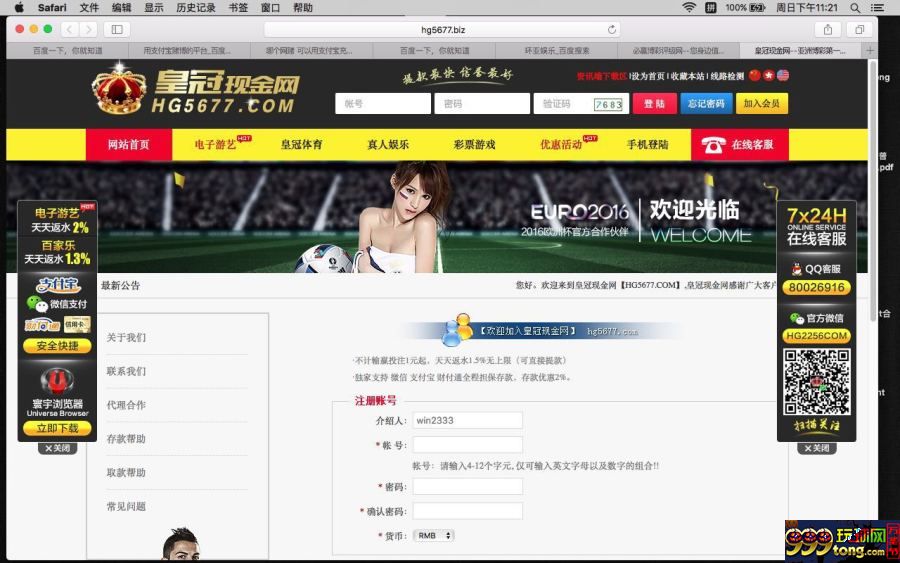Reload the page with refresh icon
The width and height of the screenshot is (900, 563).
(612, 29)
